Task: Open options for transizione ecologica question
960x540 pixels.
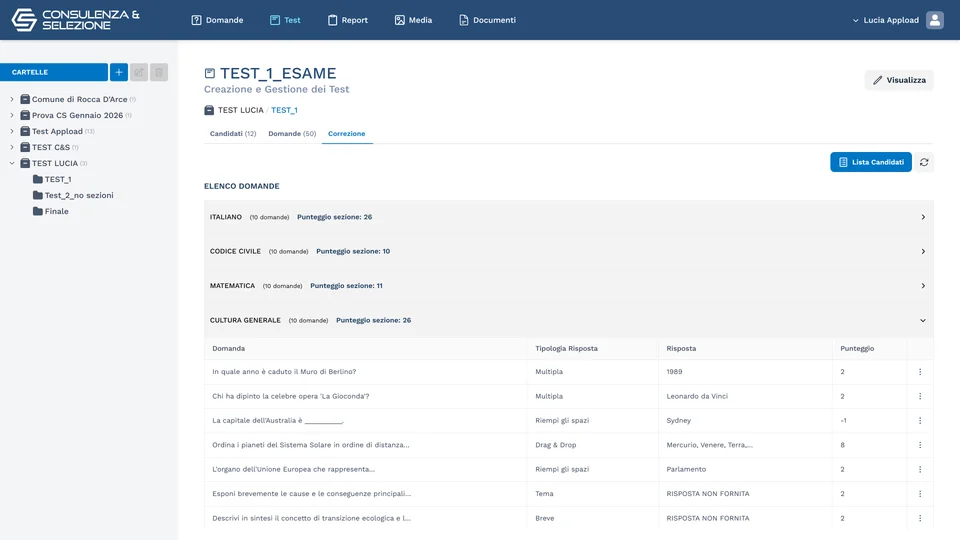Action: tap(920, 518)
